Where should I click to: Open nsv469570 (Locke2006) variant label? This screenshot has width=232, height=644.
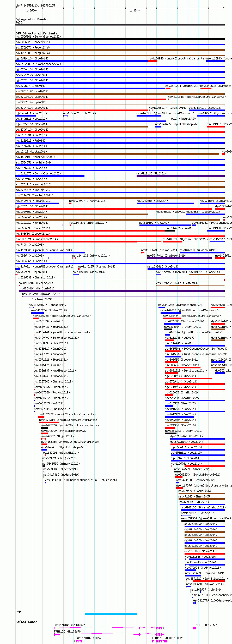click(x=195, y=491)
